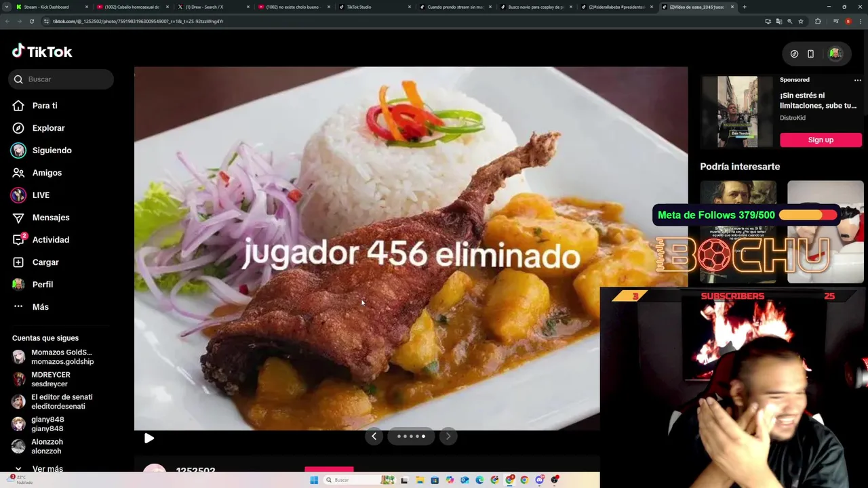Open the browser extensions puzzle icon
Image resolution: width=868 pixels, height=488 pixels.
(818, 21)
